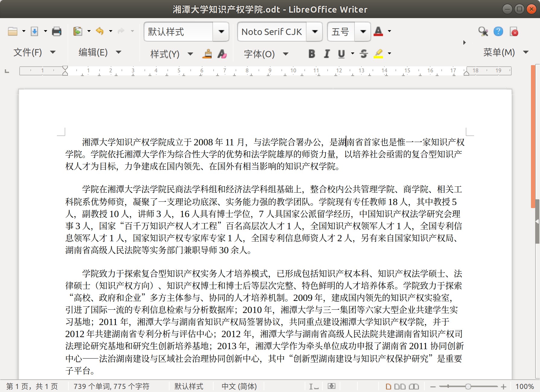Undo the last action
Image resolution: width=540 pixels, height=392 pixels.
pyautogui.click(x=100, y=31)
